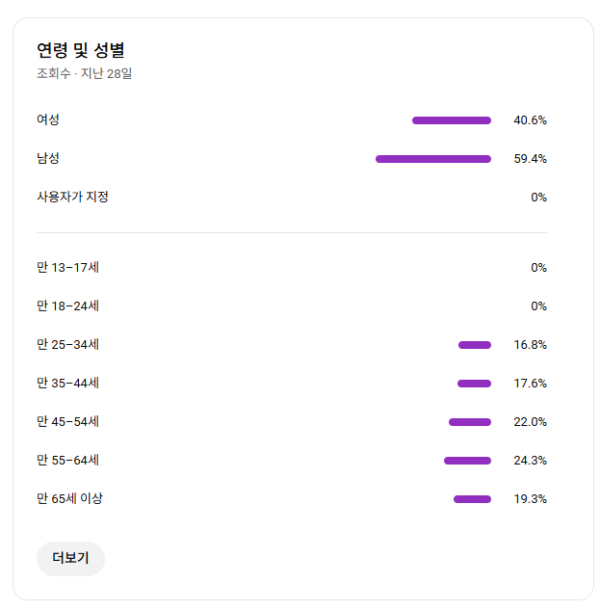
Task: Select the 만 65세 이상 age label
Action: click(x=70, y=499)
